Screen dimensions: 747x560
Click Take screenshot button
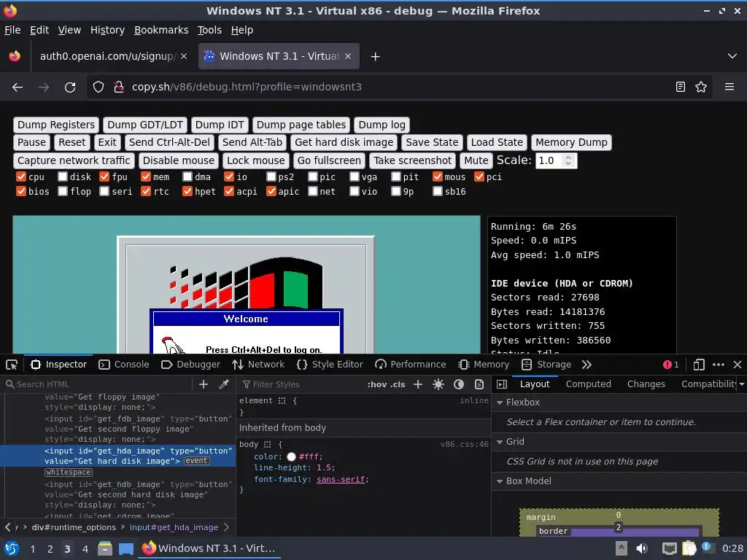(x=413, y=160)
